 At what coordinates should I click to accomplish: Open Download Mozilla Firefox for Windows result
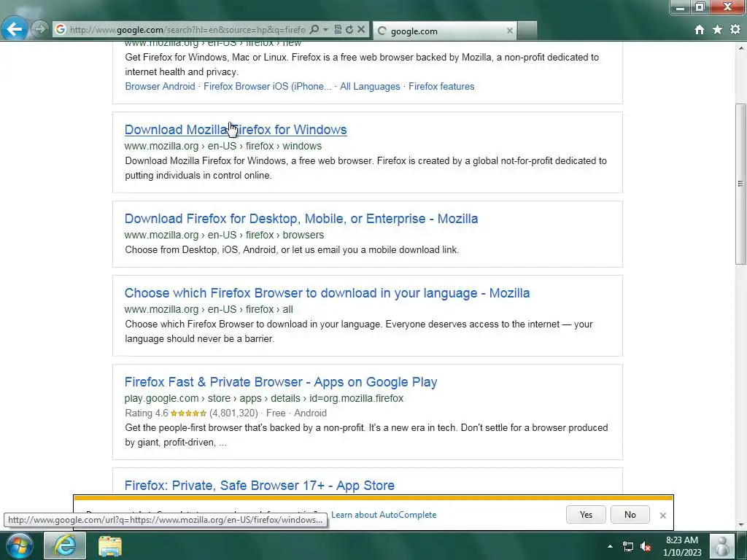[x=236, y=130]
